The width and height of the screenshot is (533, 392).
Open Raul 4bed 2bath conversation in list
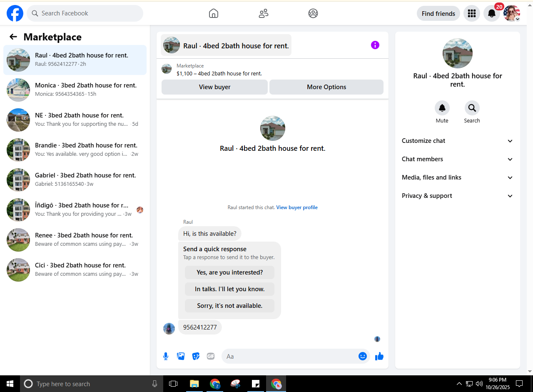[75, 60]
